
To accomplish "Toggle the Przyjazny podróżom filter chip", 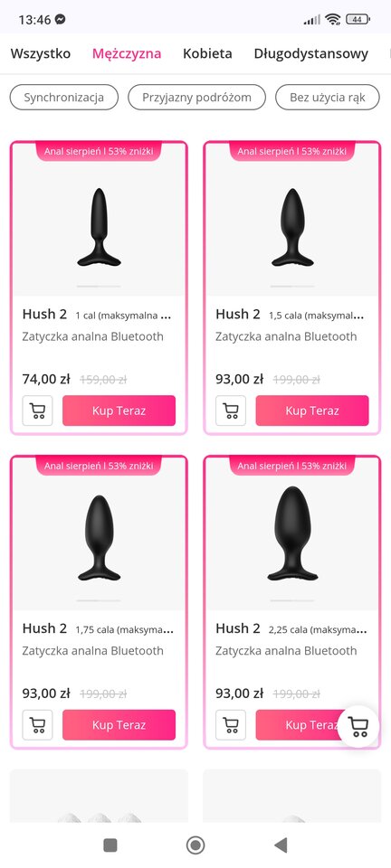I will (x=196, y=98).
